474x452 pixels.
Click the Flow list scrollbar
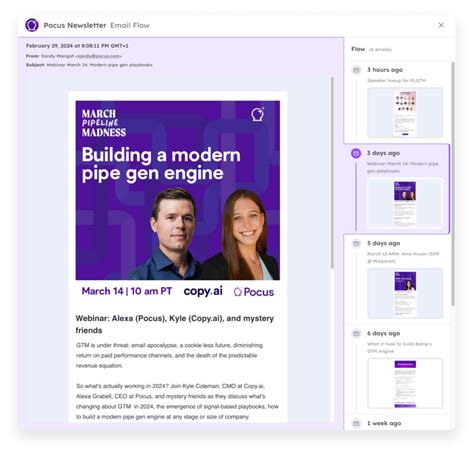[x=453, y=183]
